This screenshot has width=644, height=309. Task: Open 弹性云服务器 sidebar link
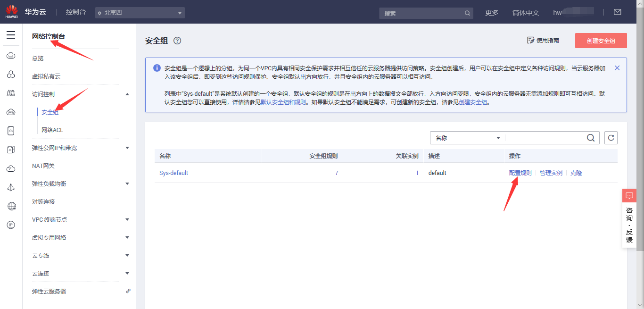pos(49,291)
